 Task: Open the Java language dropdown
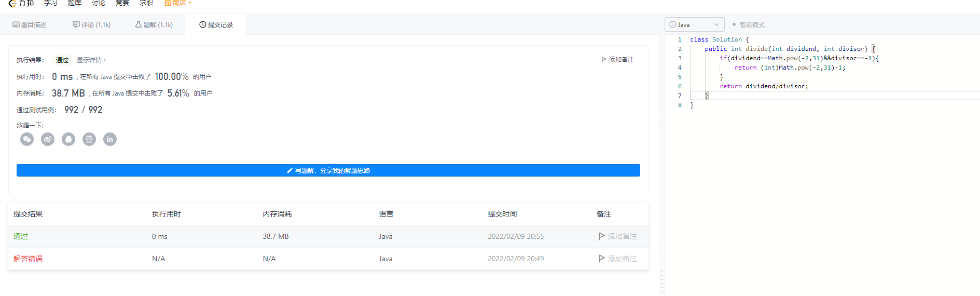click(x=695, y=24)
